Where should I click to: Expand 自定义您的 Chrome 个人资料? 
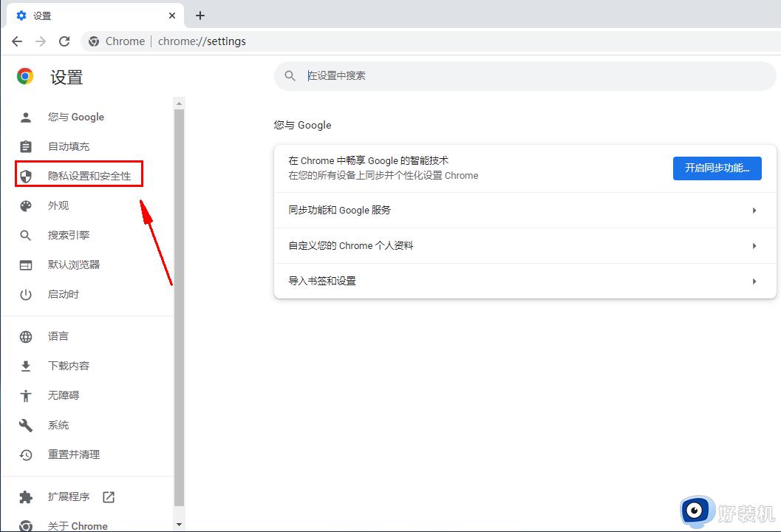(x=525, y=245)
